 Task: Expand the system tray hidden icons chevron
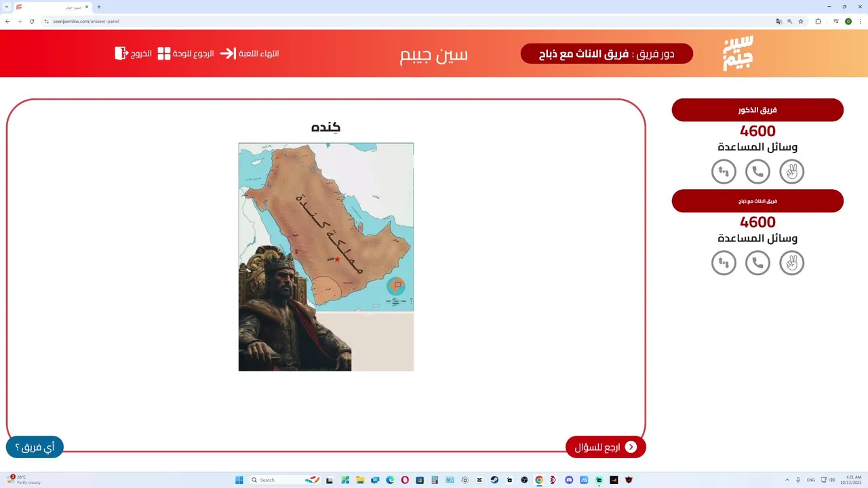click(787, 480)
